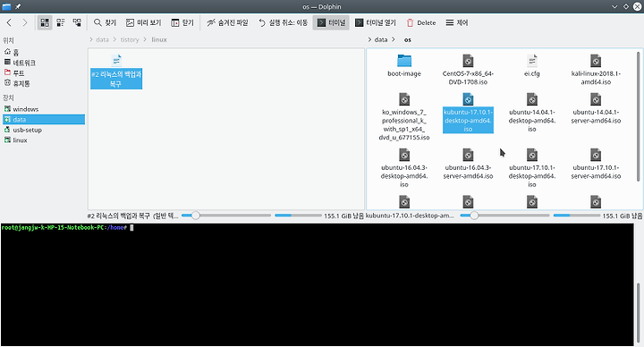The width and height of the screenshot is (644, 347).
Task: Toggle the pin on all desktops icon
Action: coord(18,6)
